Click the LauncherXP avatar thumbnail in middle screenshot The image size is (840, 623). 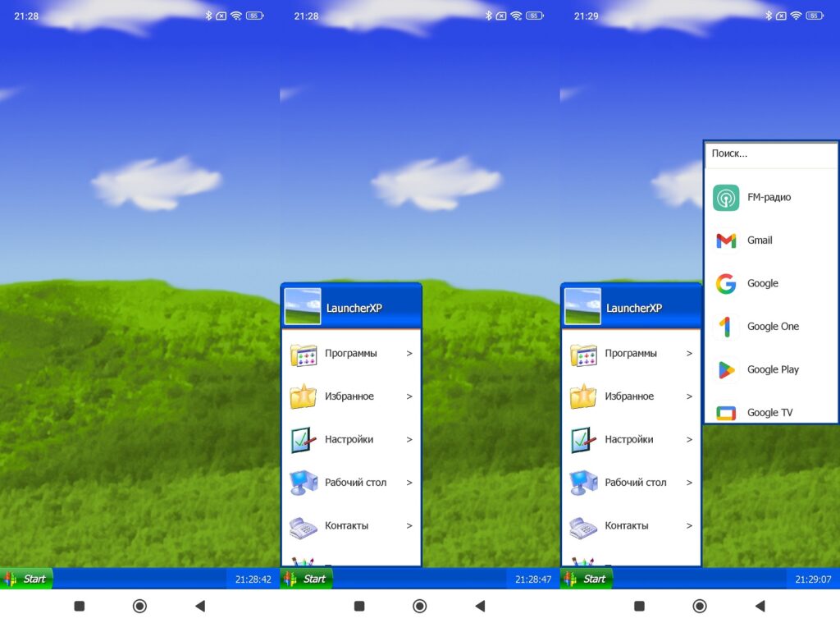303,306
